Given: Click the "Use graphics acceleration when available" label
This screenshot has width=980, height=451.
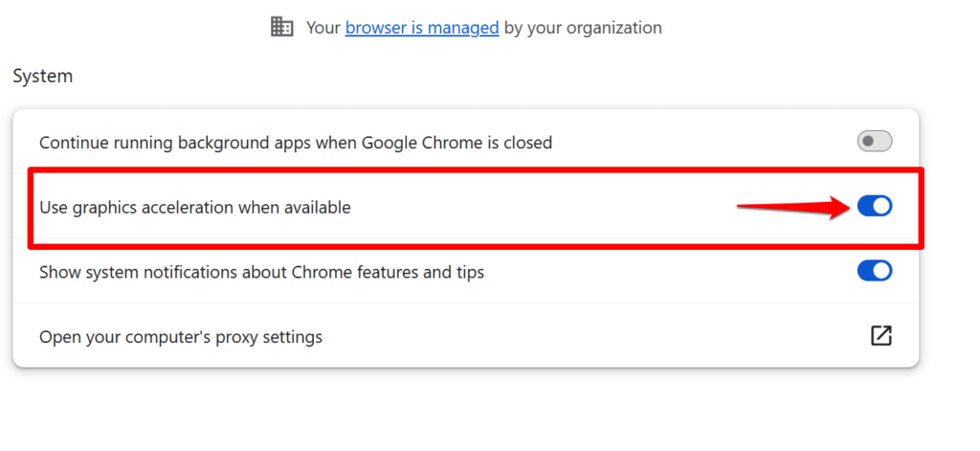Looking at the screenshot, I should (194, 206).
